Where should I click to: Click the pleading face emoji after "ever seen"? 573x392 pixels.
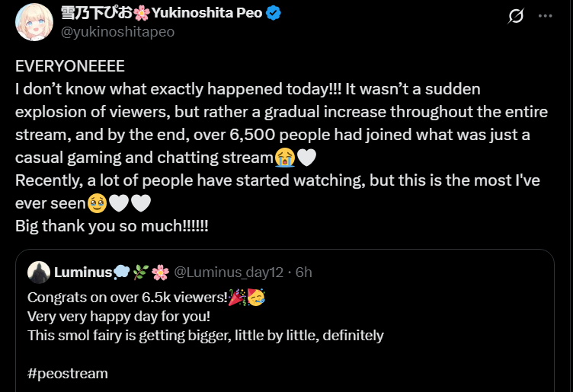click(x=97, y=204)
